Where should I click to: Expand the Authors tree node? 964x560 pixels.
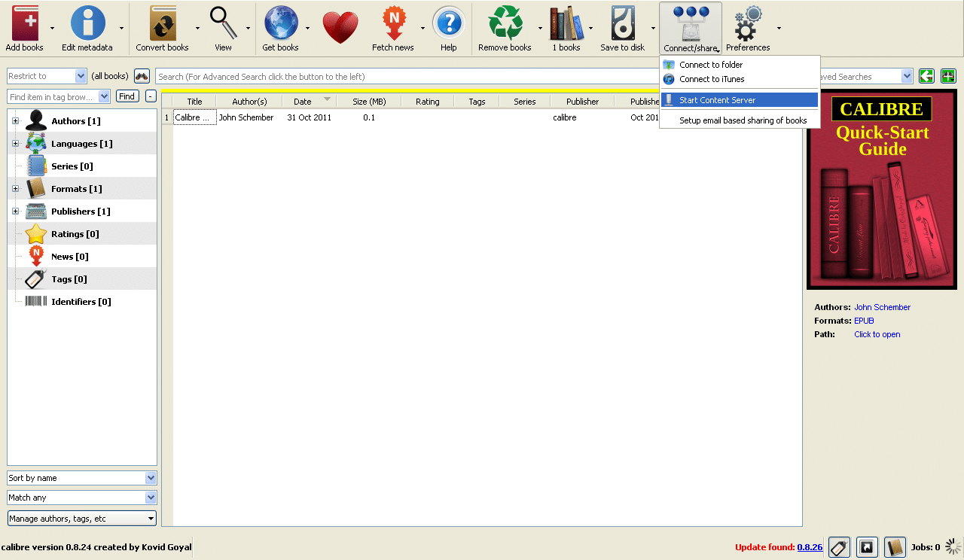pos(15,121)
